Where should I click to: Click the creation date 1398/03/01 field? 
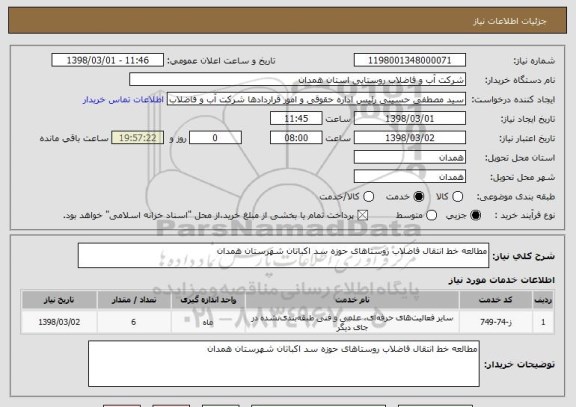point(410,119)
